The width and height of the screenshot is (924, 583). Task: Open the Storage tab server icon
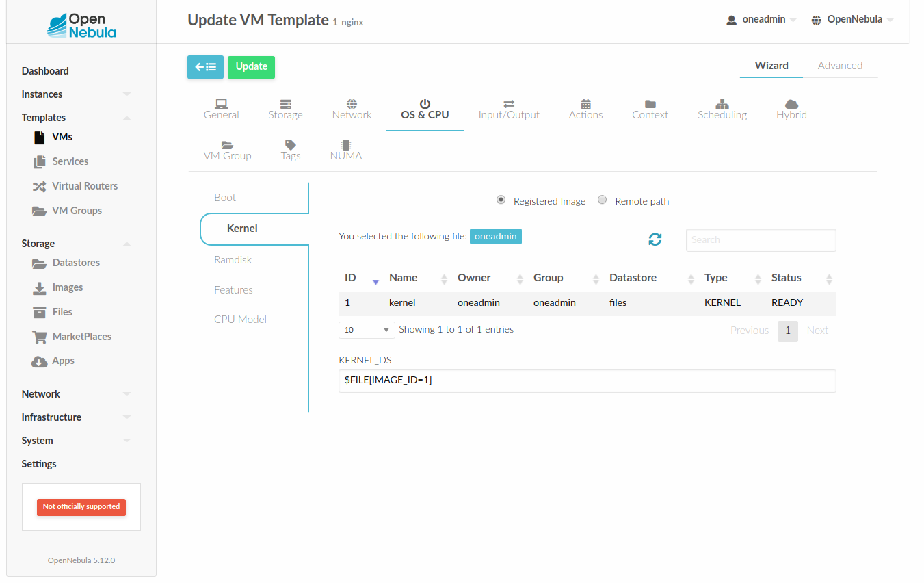pos(286,104)
